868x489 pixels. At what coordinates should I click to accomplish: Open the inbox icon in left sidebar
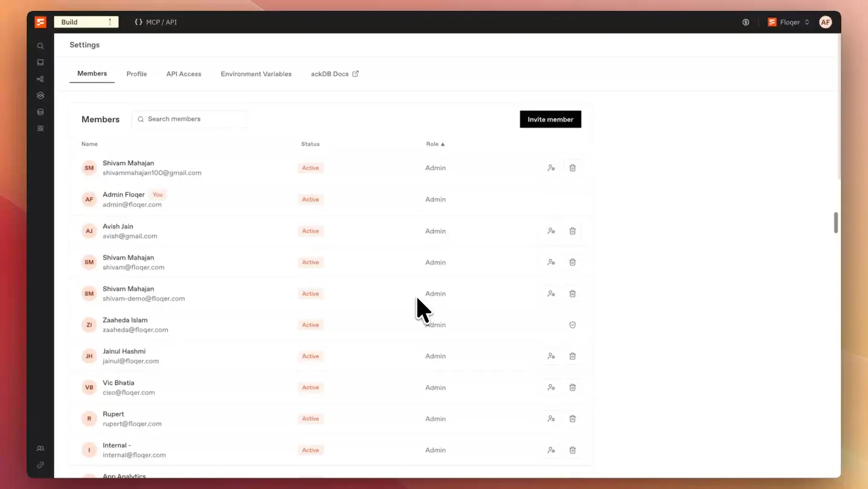click(40, 62)
